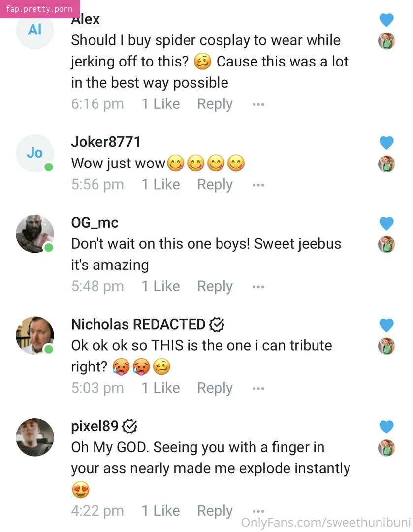This screenshot has height=532, width=413.
Task: Open pixel89's profile picture
Action: click(35, 437)
